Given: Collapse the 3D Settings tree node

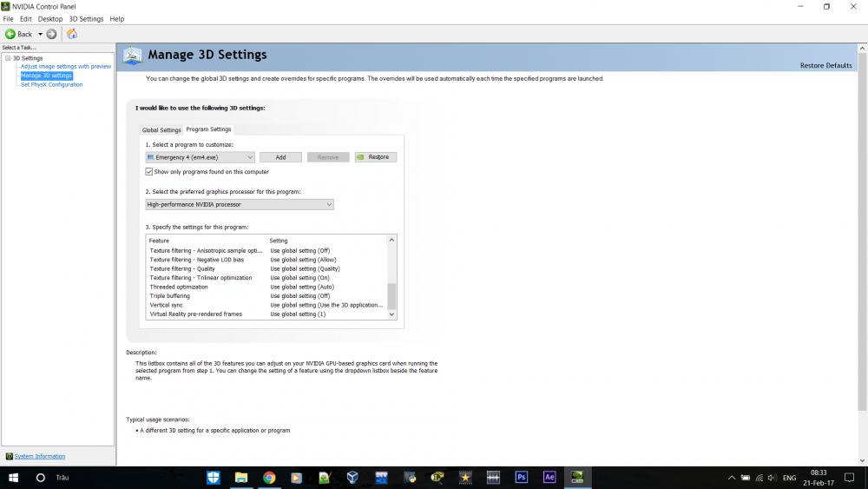Looking at the screenshot, I should click(x=8, y=58).
